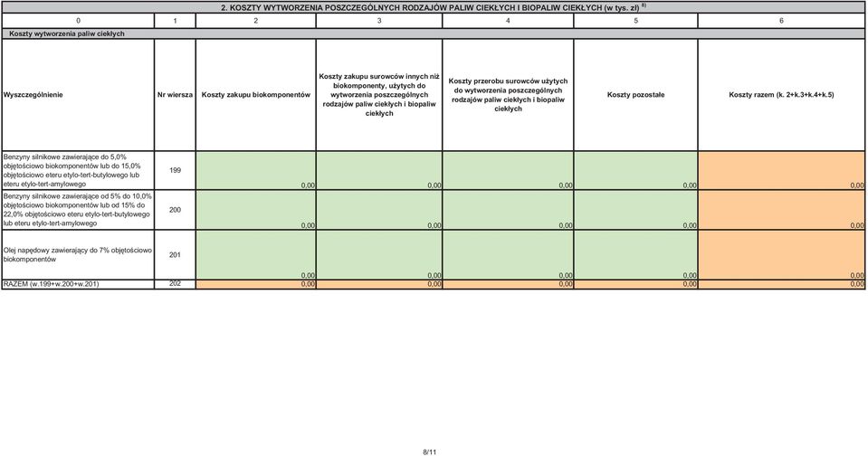Click row 201 orange 'Koszty razem' cell

click(782, 254)
